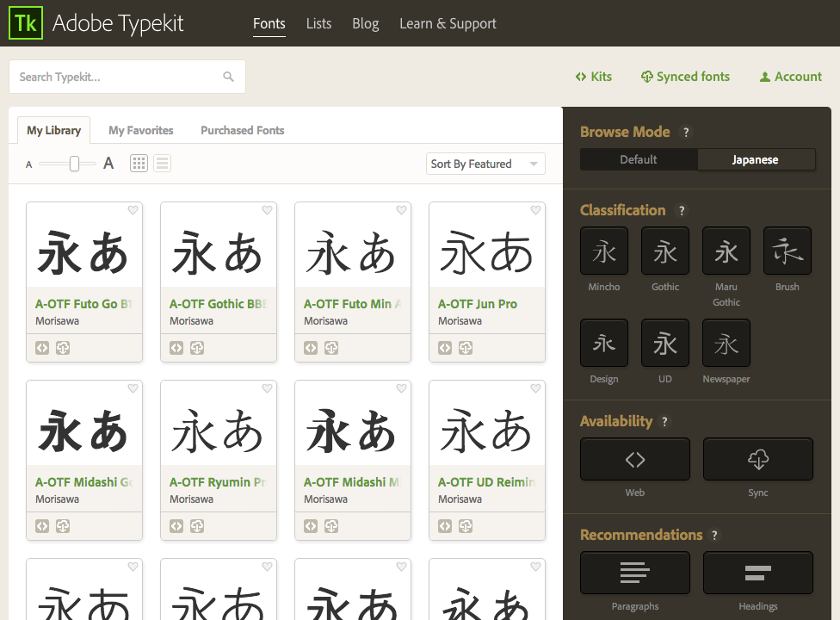Viewport: 840px width, 620px height.
Task: Favorite A-OTF Midashi Go heart icon
Action: click(x=133, y=388)
